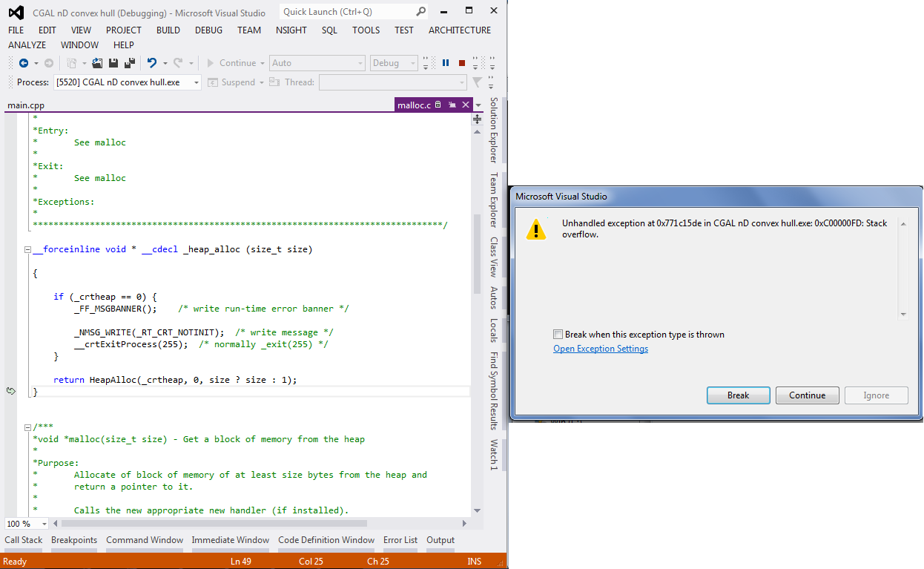Screen dimensions: 924x569
Task: Collapse the _heap_alloc function outline
Action: coord(27,249)
